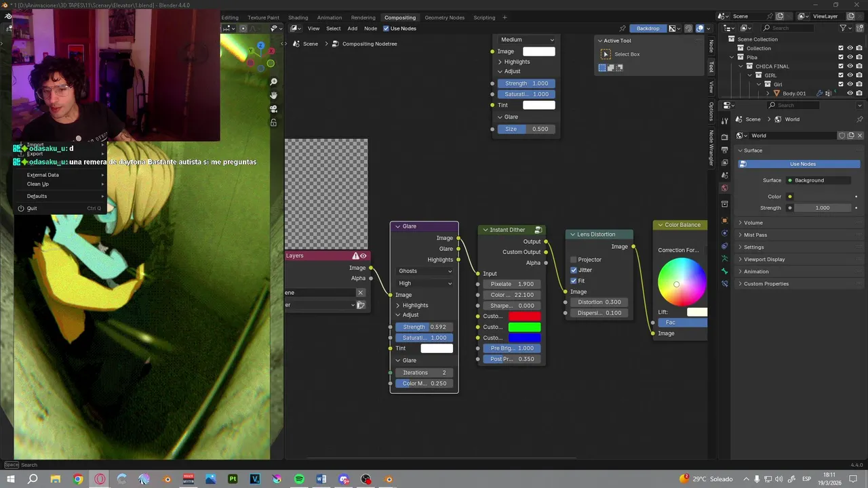
Task: Select Quit from the File menu
Action: pyautogui.click(x=32, y=208)
